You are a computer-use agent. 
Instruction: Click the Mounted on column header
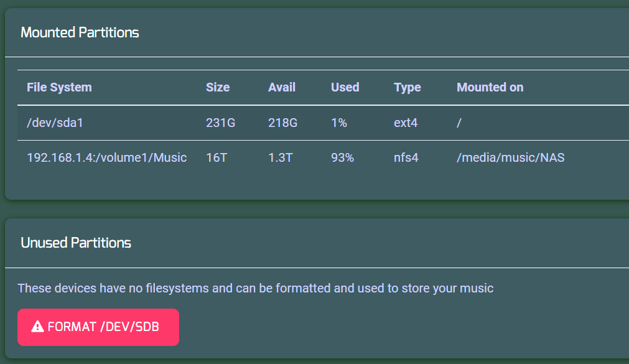pyautogui.click(x=490, y=88)
